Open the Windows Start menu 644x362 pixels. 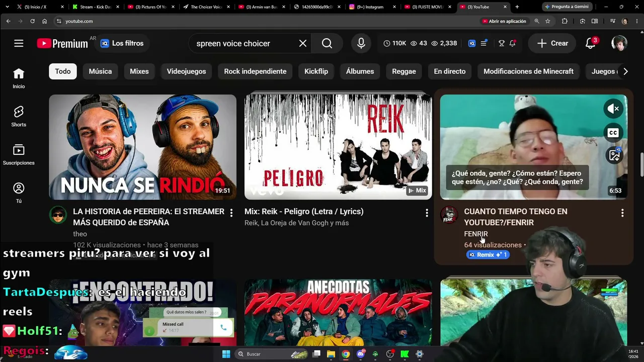click(226, 354)
